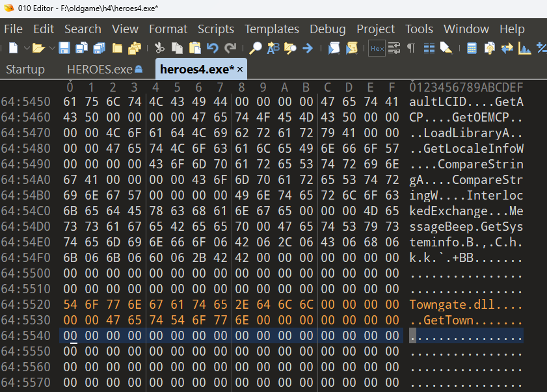Click 'kedExchange...Me' ASCII text
Screen dimensions: 547x392
click(466, 211)
